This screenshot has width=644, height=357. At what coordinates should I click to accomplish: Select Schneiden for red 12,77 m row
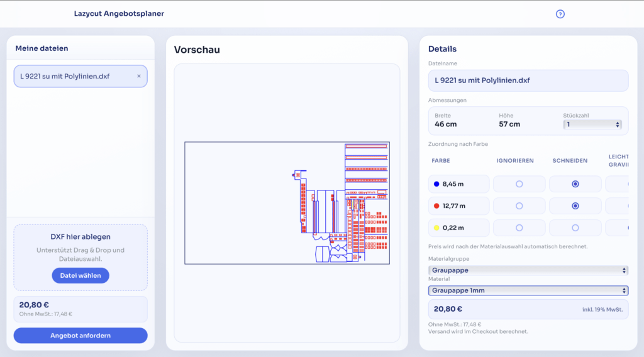click(x=575, y=206)
